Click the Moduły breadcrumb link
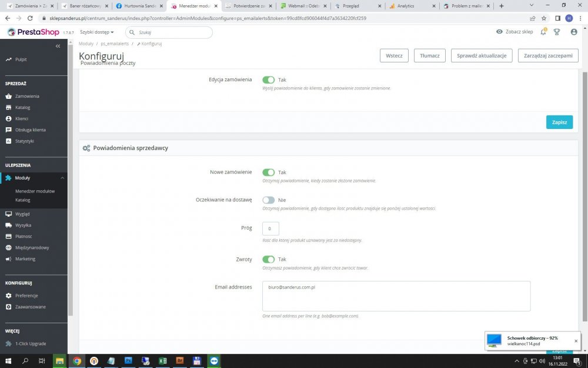 tap(86, 44)
